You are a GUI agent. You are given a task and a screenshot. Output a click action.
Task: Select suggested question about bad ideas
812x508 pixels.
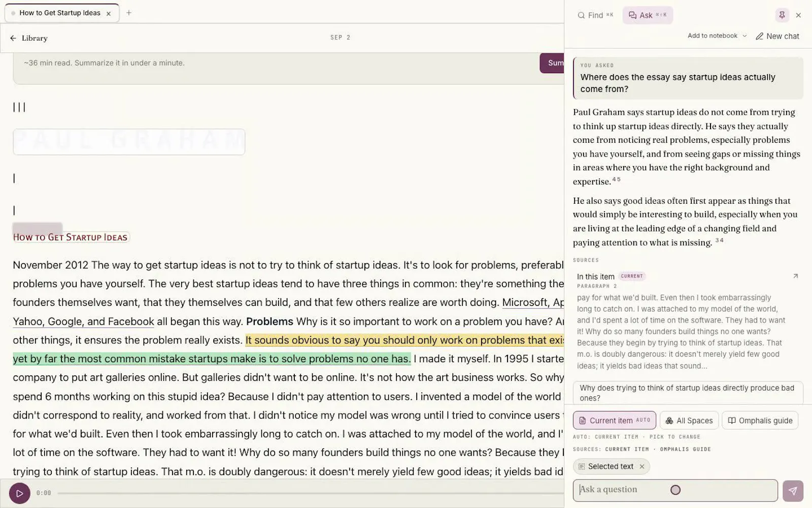coord(688,393)
